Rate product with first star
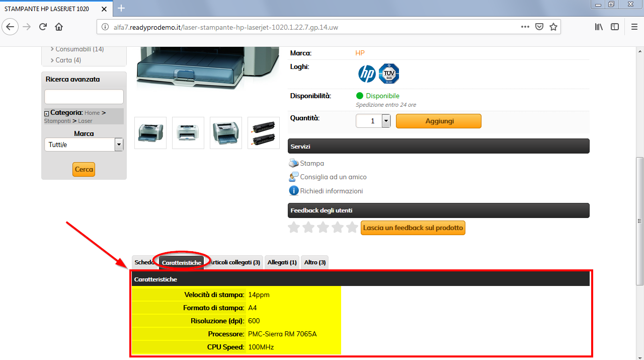The image size is (644, 360). (294, 228)
